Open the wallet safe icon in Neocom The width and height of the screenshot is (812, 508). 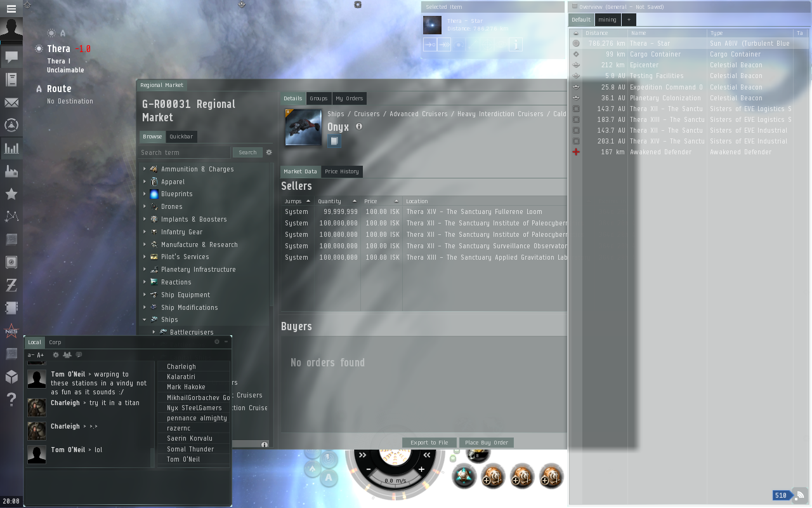(x=11, y=262)
